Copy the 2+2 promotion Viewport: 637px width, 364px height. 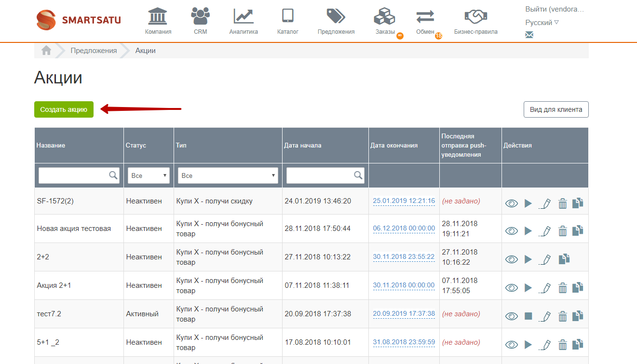[x=564, y=259]
